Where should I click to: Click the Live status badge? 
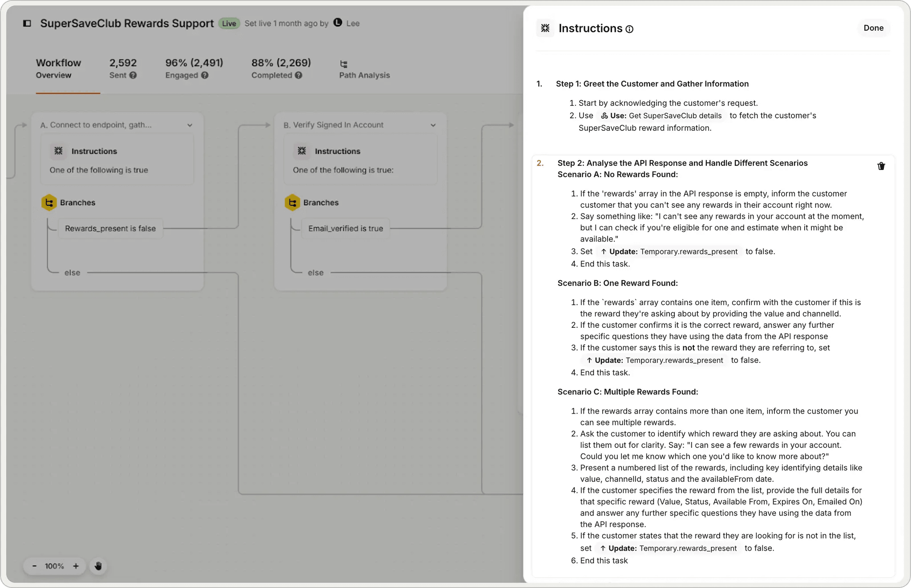point(229,23)
